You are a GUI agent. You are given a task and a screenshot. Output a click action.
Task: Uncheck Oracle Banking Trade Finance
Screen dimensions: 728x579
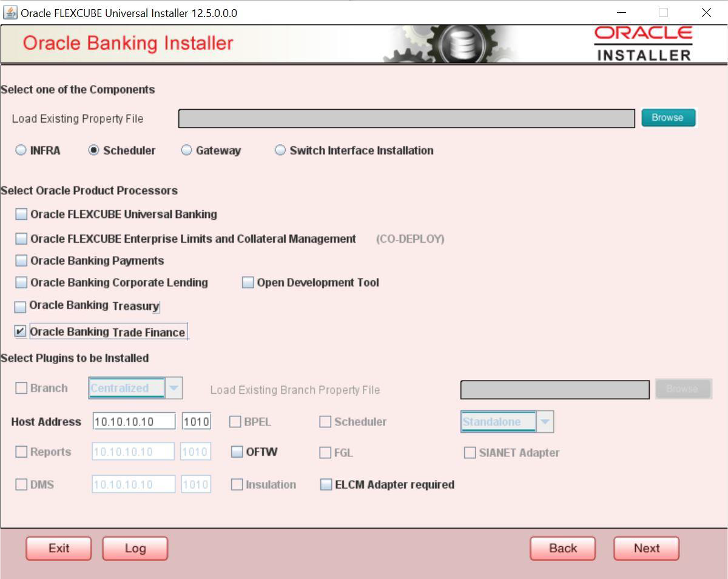pyautogui.click(x=21, y=332)
